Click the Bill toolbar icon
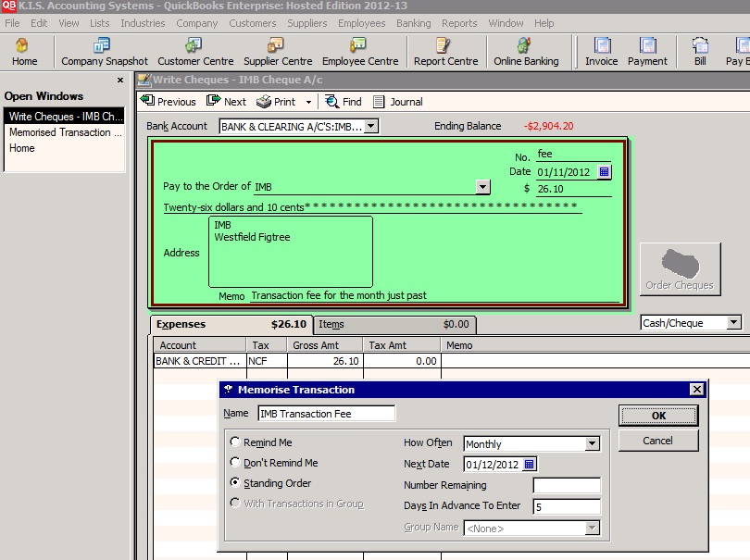The image size is (750, 560). click(x=700, y=52)
